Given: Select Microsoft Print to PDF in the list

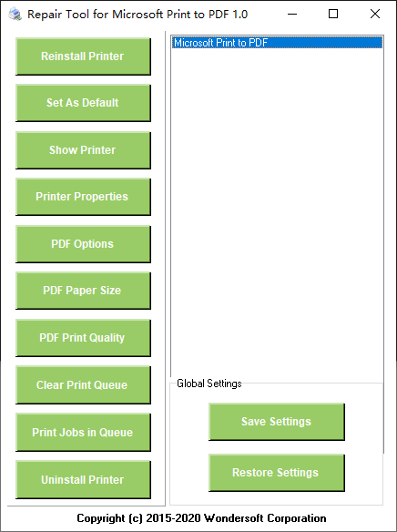Looking at the screenshot, I should click(x=277, y=43).
